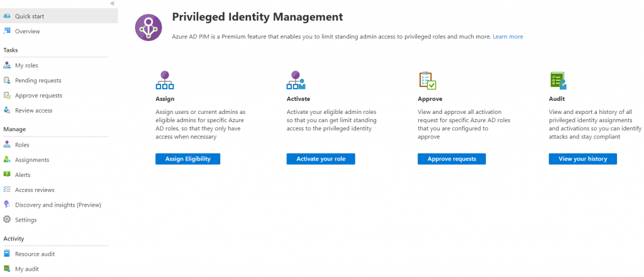Follow the Learn more link
644x277 pixels.
[508, 37]
